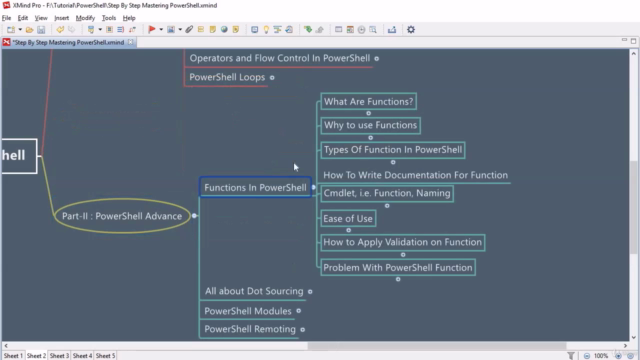Open the Tools menu
640x360 pixels.
point(109,18)
